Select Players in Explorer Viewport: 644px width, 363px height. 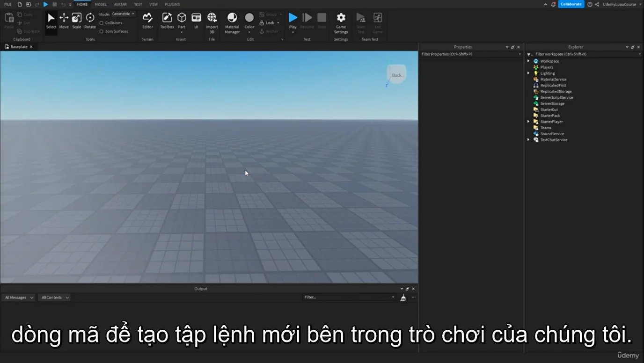point(547,67)
